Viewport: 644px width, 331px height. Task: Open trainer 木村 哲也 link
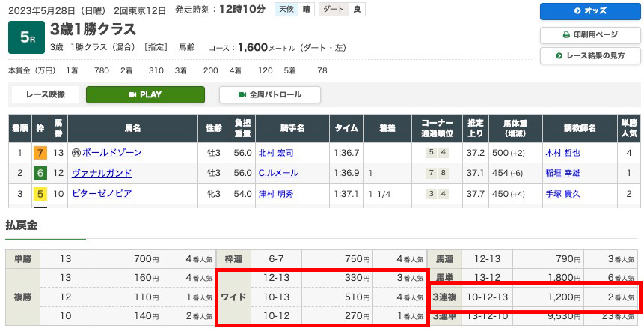point(562,153)
